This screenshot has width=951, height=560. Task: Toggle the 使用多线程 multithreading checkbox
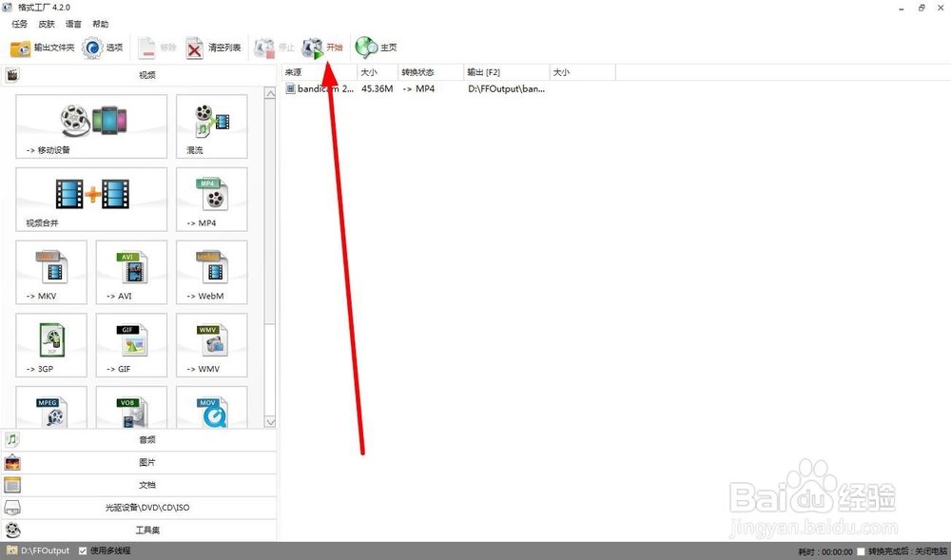[x=83, y=550]
